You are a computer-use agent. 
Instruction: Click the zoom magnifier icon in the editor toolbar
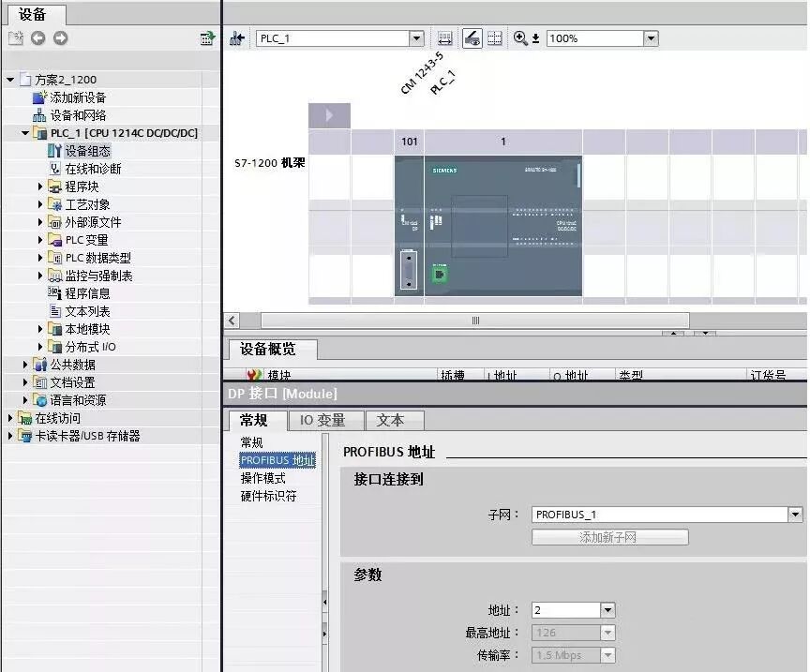[520, 37]
